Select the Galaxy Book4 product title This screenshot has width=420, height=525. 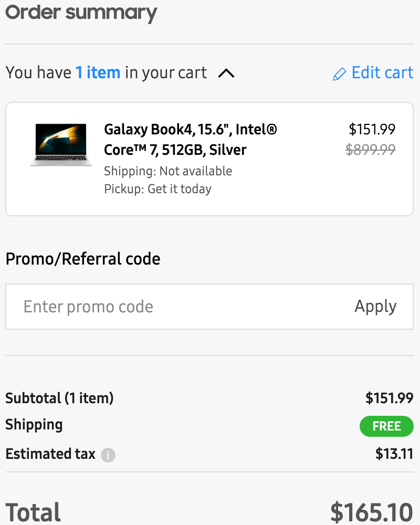(190, 139)
